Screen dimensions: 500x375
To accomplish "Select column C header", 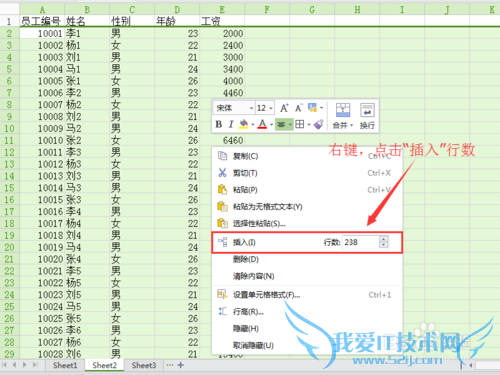I will click(132, 9).
